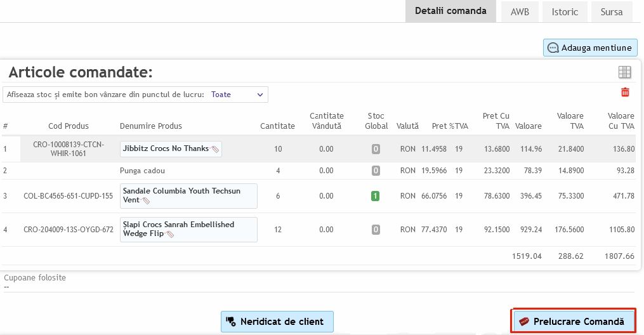Click green stock badge showing 1

(x=376, y=196)
